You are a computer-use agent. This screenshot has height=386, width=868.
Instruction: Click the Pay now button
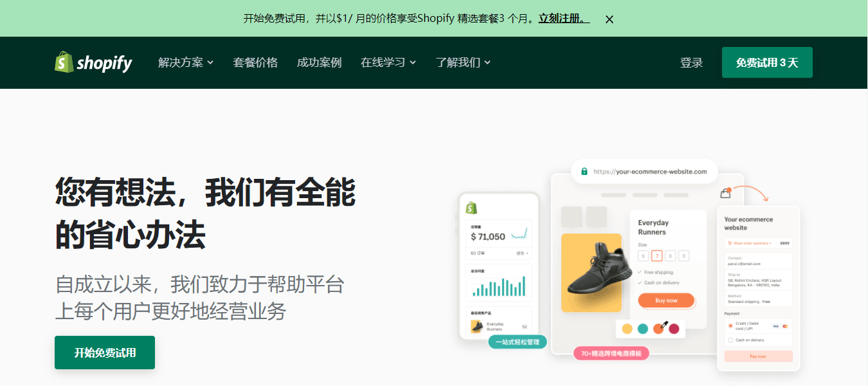tap(758, 356)
